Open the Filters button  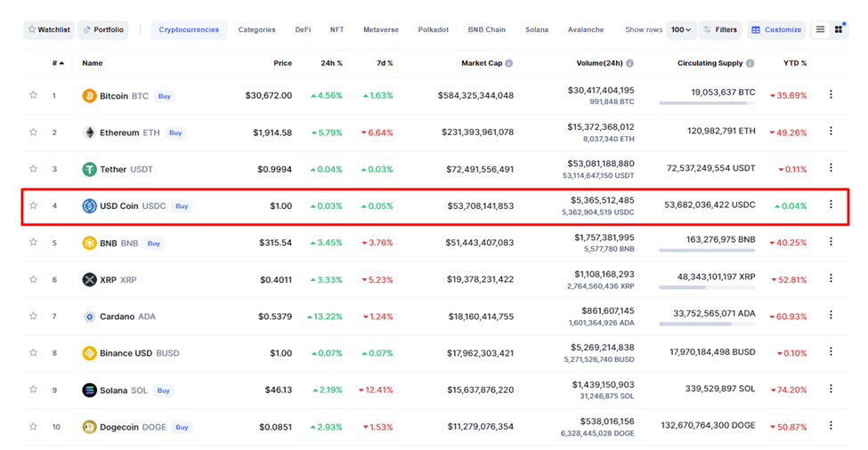click(719, 29)
